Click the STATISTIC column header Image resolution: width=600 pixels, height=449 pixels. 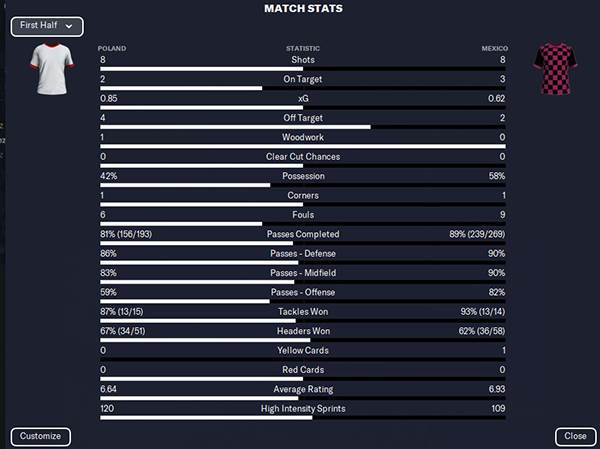click(303, 48)
